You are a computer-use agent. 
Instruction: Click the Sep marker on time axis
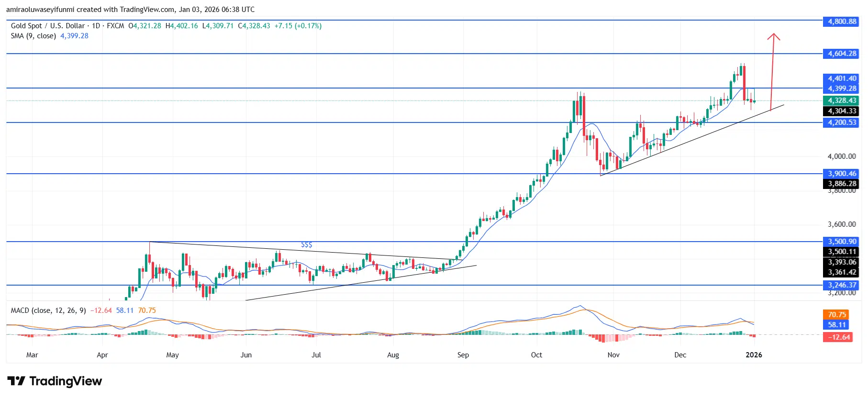pyautogui.click(x=463, y=355)
